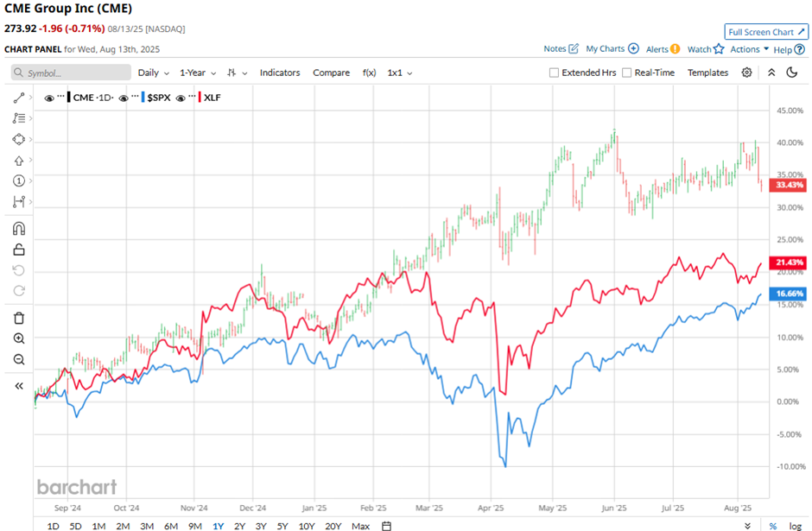Open the Daily frequency dropdown

pyautogui.click(x=153, y=73)
